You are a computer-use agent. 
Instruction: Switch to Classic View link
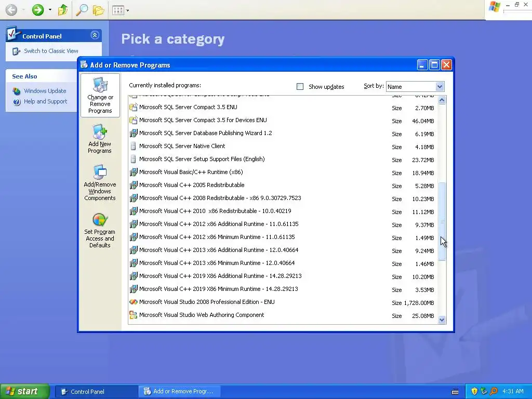pos(51,51)
